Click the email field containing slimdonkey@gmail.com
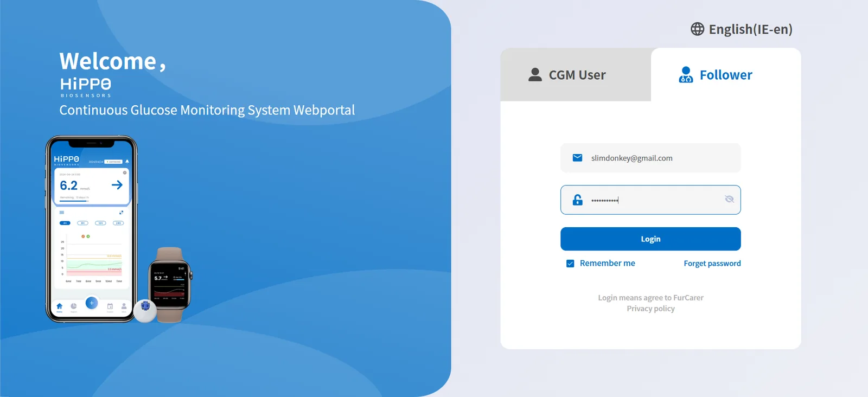 650,158
